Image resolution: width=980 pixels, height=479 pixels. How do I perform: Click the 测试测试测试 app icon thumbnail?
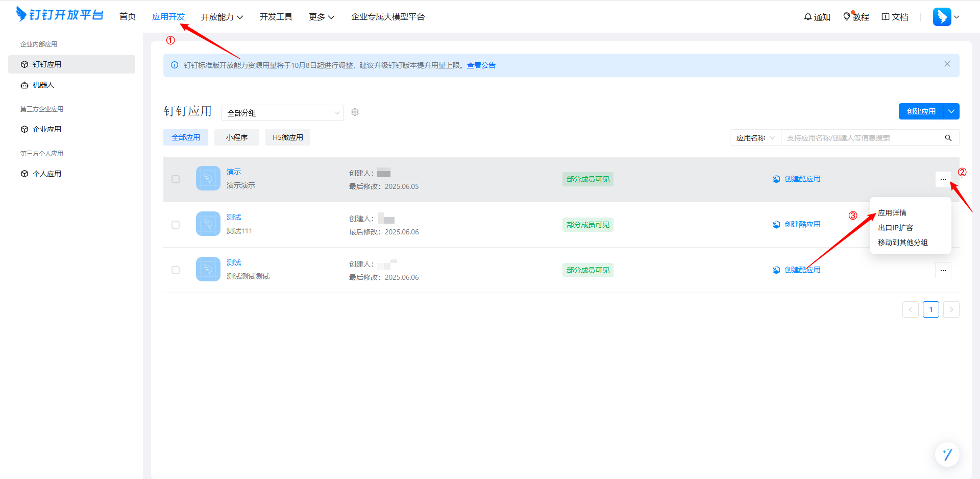(208, 269)
